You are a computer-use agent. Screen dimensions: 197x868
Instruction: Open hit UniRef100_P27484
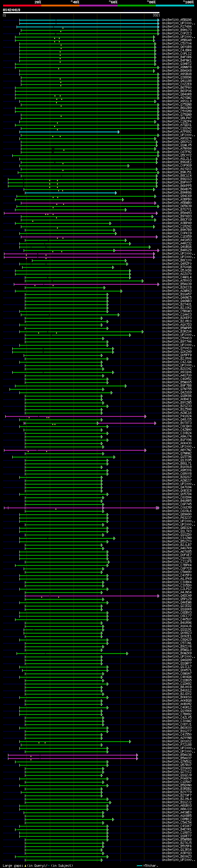pyautogui.click(x=177, y=26)
